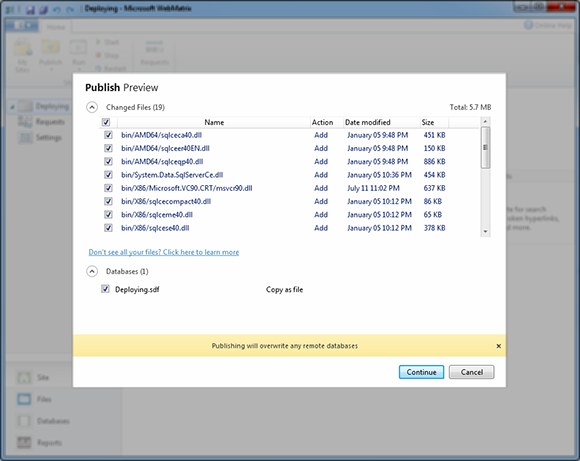Screen dimensions: 580x461
Task: Click the Run ribbon icon
Action: click(78, 48)
